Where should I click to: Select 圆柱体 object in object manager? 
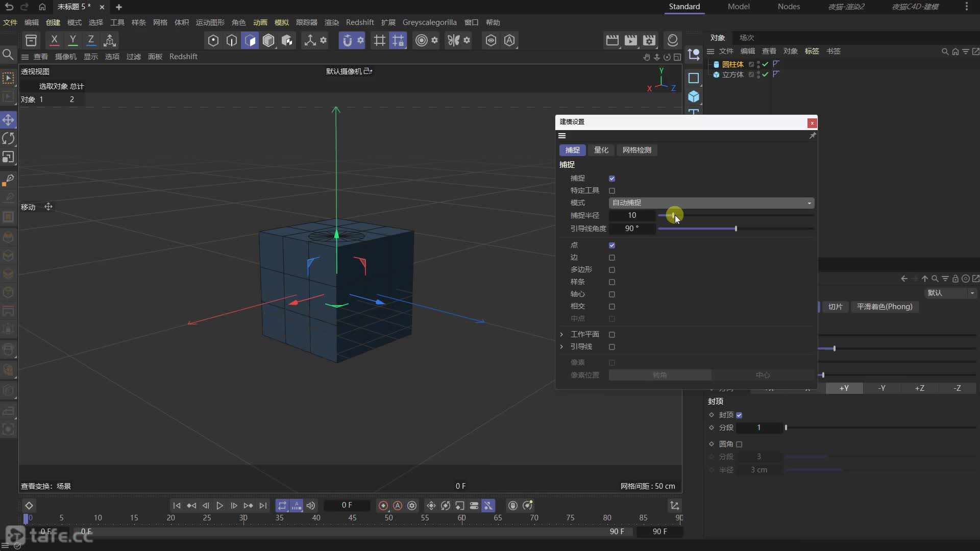click(x=732, y=64)
